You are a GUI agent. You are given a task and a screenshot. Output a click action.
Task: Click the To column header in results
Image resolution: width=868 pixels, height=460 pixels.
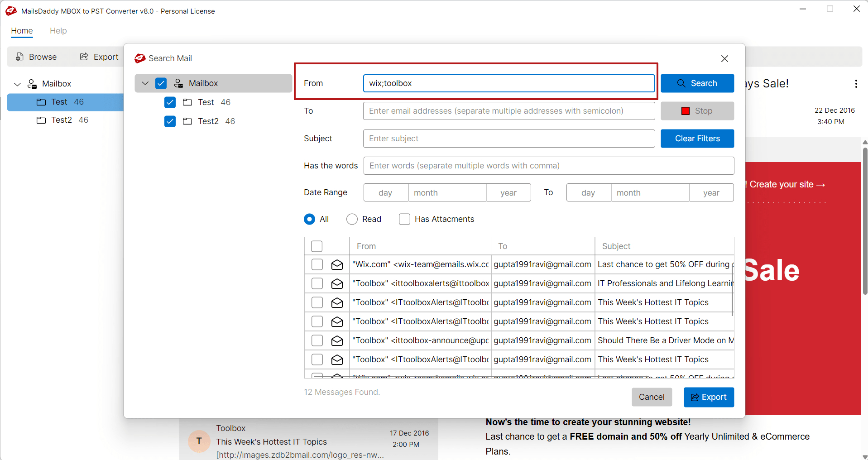click(x=543, y=246)
